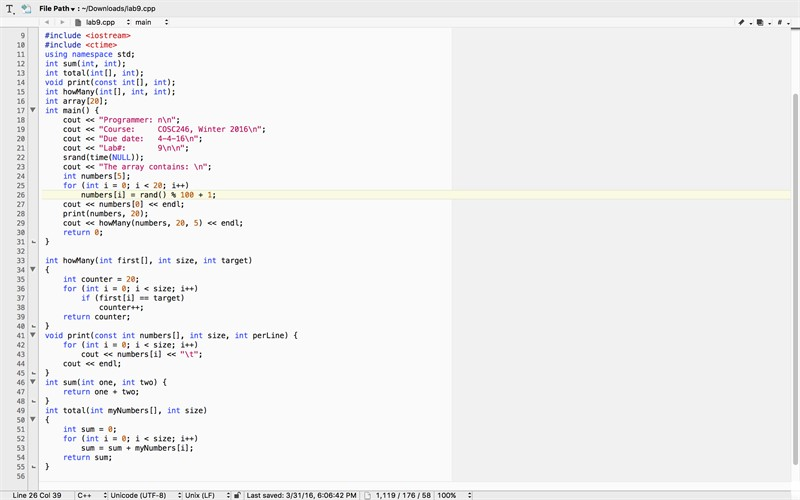Open the Text Options (T) menu icon

[x=10, y=9]
